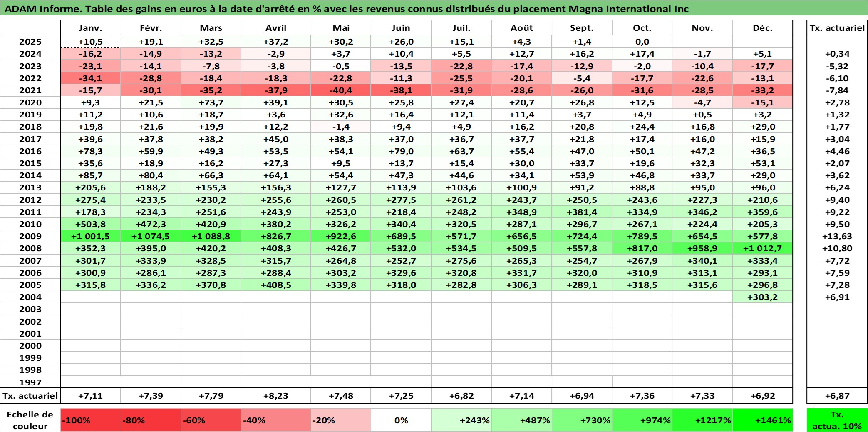
Task: Select cell +73,7 in the 2020 row
Action: (211, 102)
